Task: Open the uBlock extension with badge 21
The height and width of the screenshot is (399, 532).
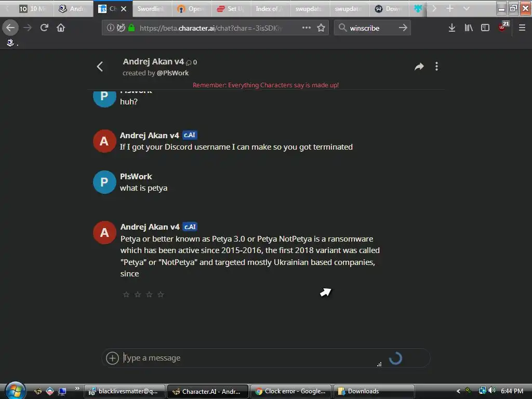Action: (x=503, y=27)
